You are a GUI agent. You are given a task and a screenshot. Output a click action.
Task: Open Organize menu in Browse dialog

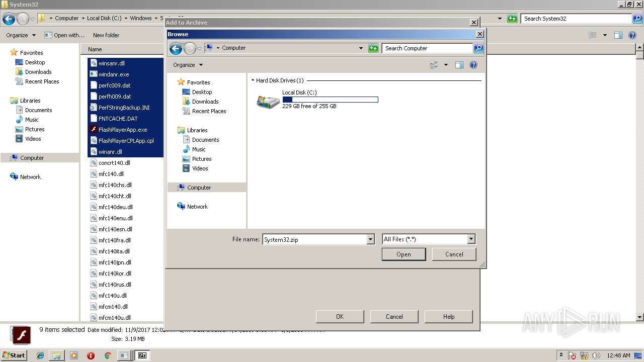click(x=188, y=65)
